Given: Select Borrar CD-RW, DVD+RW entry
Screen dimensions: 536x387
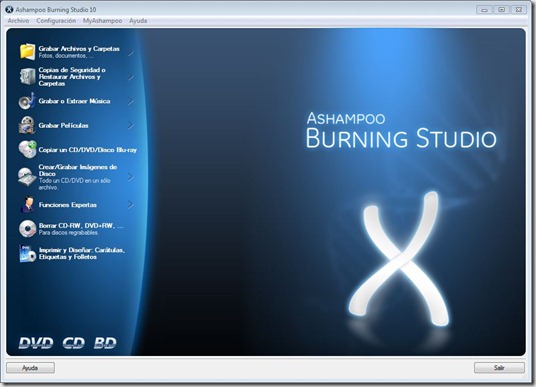Looking at the screenshot, I should pyautogui.click(x=81, y=226).
